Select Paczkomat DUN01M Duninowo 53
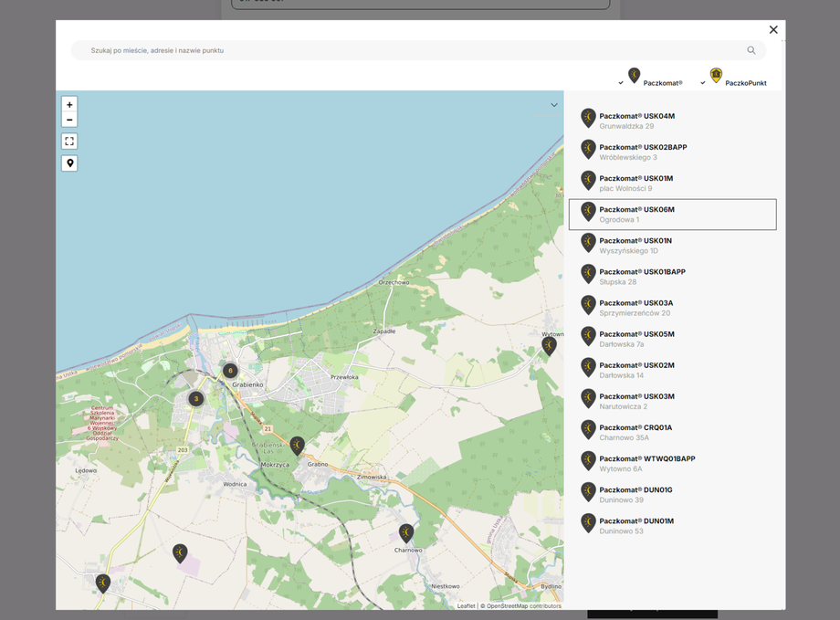This screenshot has height=620, width=840. click(672, 525)
